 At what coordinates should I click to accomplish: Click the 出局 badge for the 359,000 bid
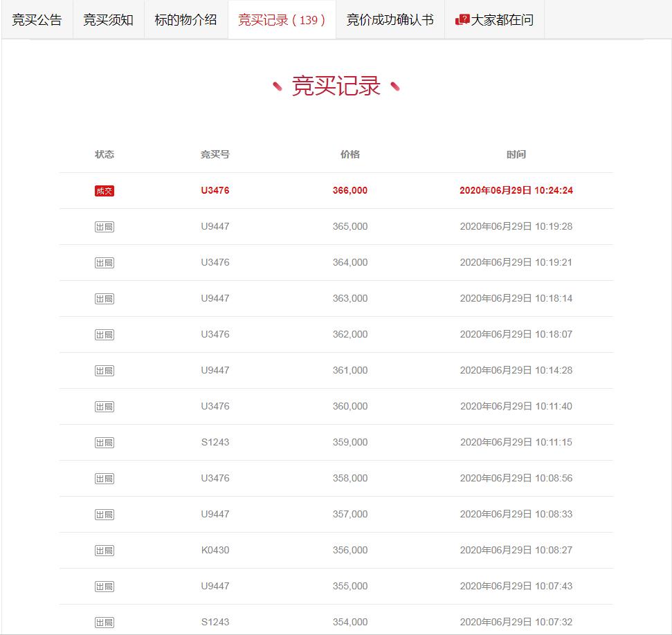point(105,443)
